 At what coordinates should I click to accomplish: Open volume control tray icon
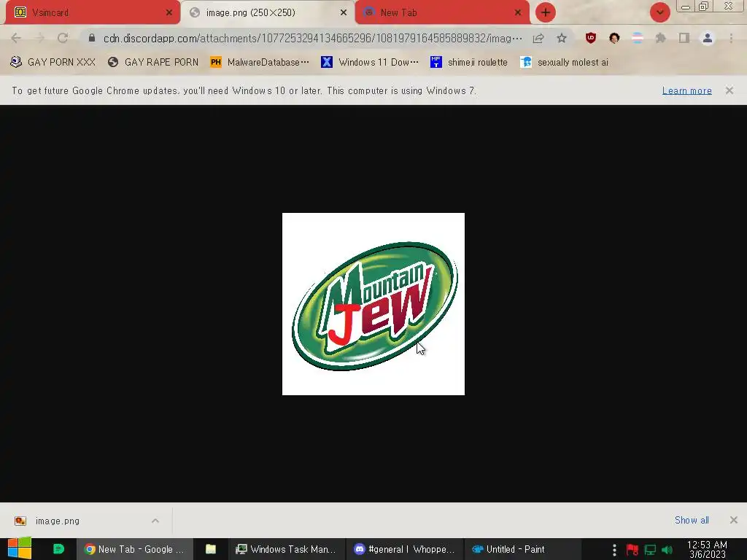[x=667, y=550]
